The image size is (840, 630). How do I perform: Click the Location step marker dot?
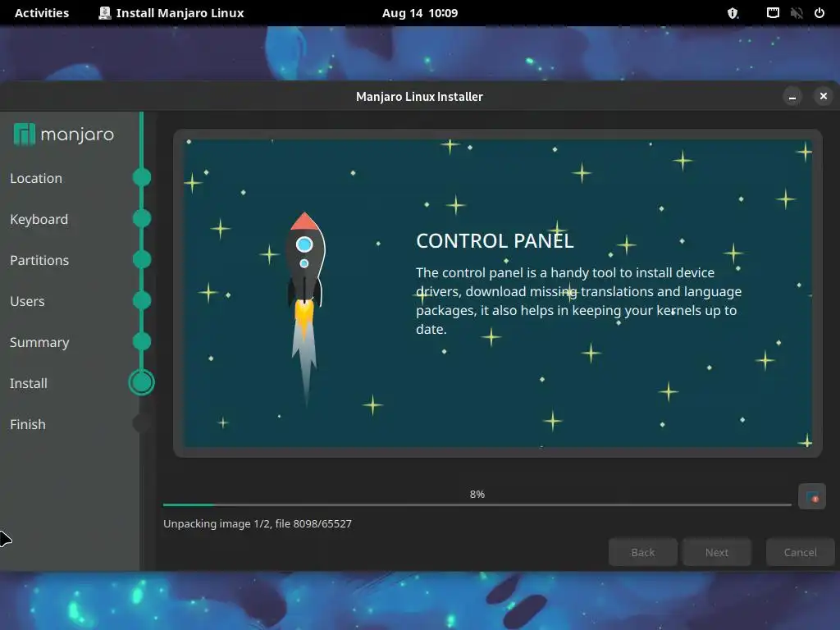click(x=141, y=177)
